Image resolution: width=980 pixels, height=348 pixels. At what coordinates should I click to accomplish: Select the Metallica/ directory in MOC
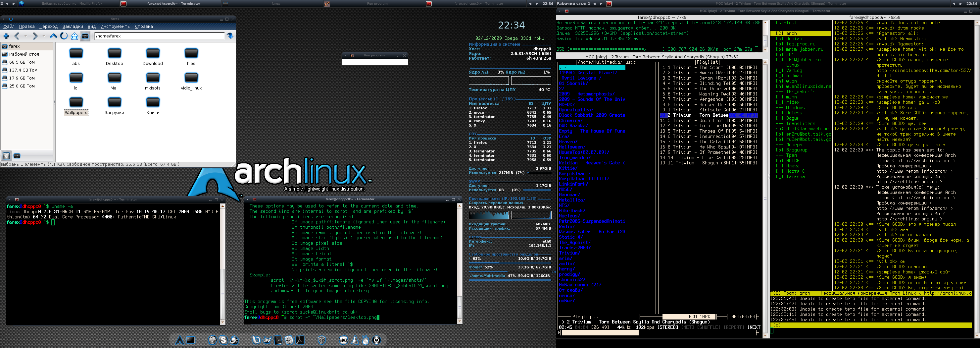click(x=572, y=200)
